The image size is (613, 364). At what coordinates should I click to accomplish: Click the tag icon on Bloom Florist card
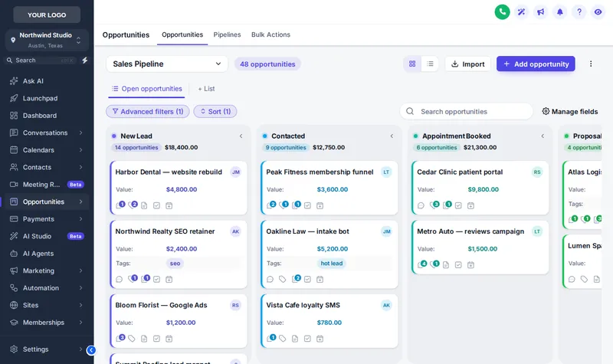tap(132, 339)
